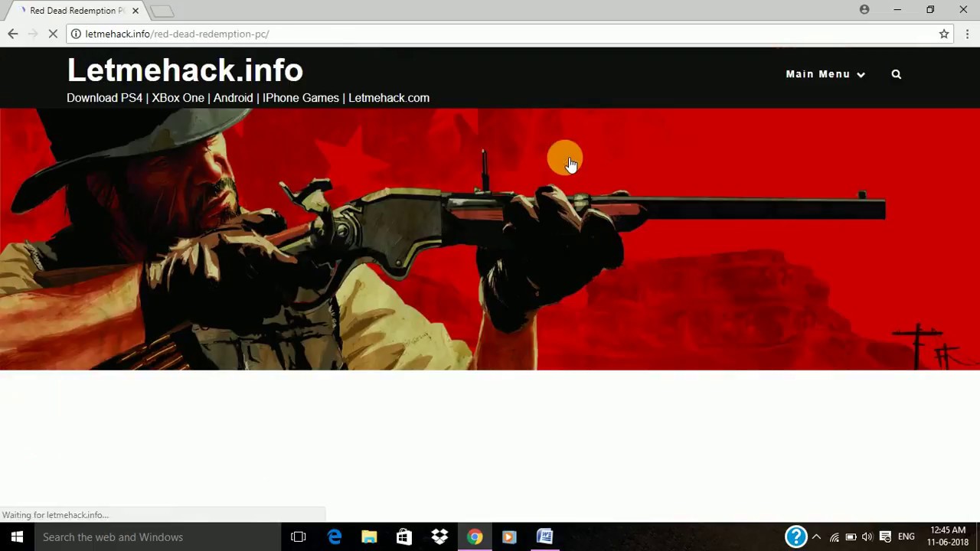This screenshot has height=551, width=980.
Task: Open the volume speaker tray icon
Action: pyautogui.click(x=867, y=537)
